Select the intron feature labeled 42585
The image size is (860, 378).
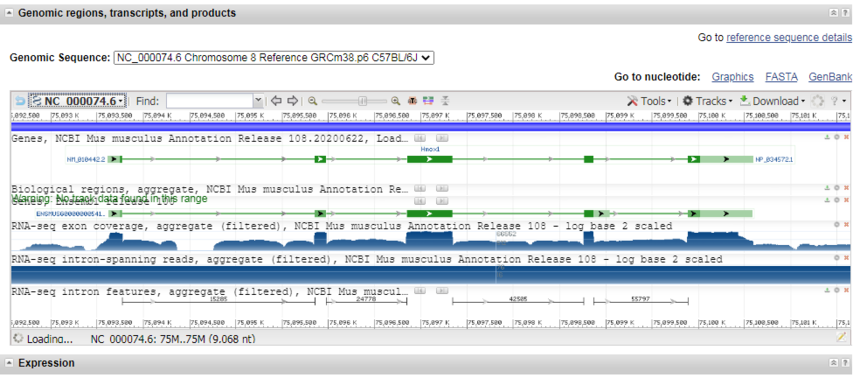tap(518, 300)
